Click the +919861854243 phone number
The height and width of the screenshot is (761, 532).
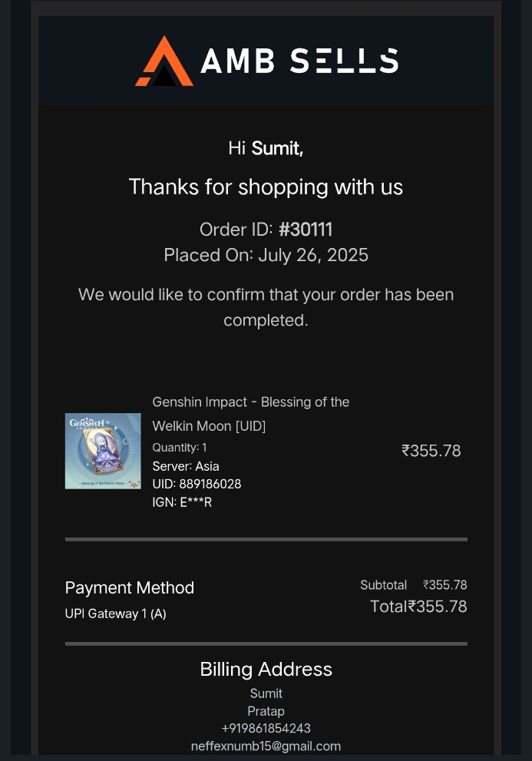266,728
